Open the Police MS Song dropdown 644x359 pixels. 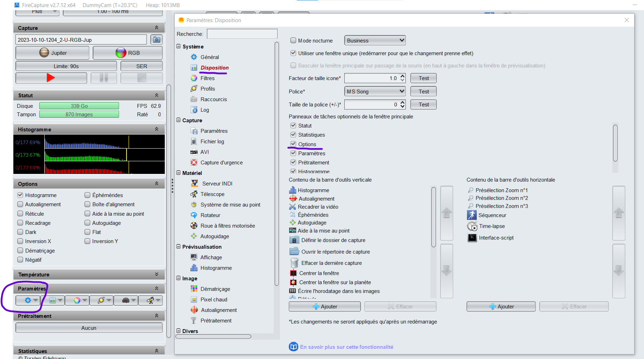[x=375, y=91]
